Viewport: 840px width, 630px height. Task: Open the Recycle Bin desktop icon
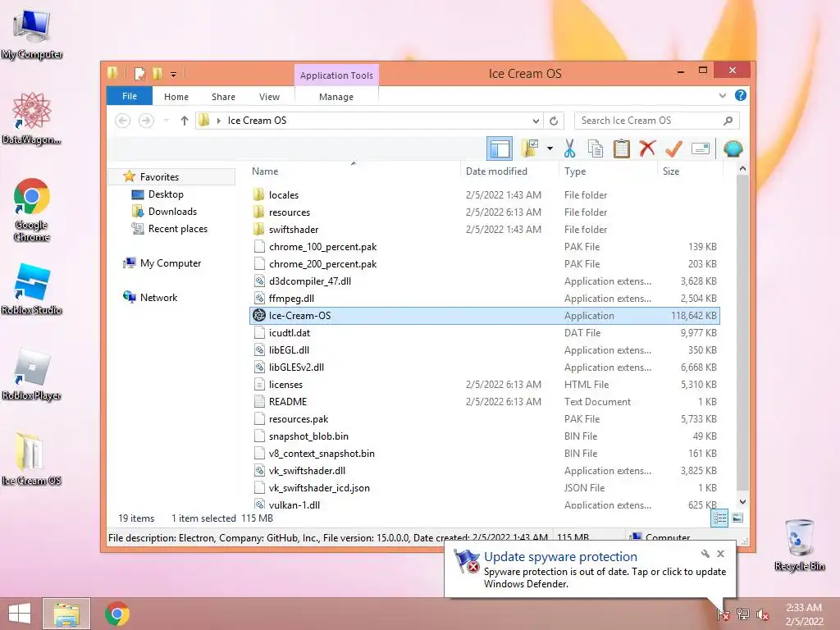coord(799,546)
